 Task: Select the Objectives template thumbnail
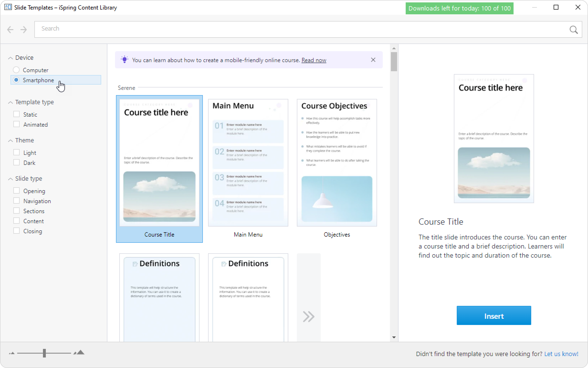click(337, 162)
